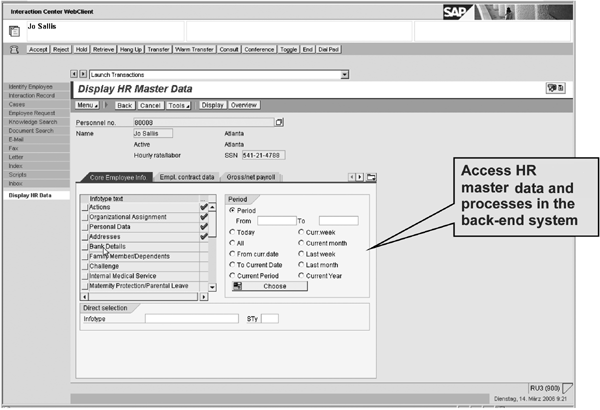Click the clipboard icon beside Jo Sallis
The height and width of the screenshot is (410, 600).
[x=14, y=31]
